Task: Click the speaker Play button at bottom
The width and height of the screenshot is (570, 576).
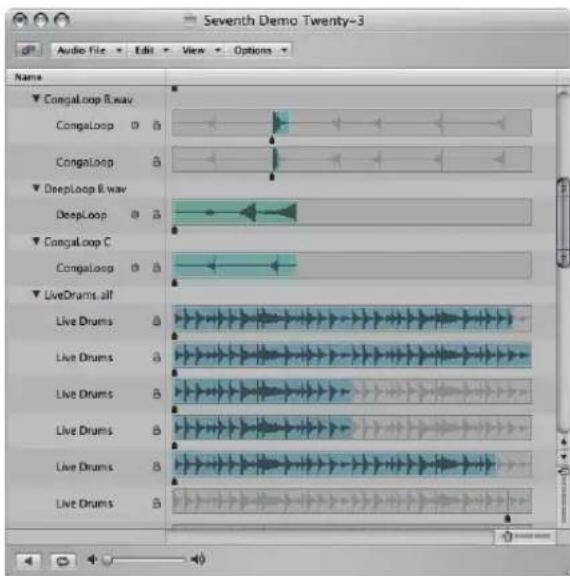Action: tap(29, 561)
